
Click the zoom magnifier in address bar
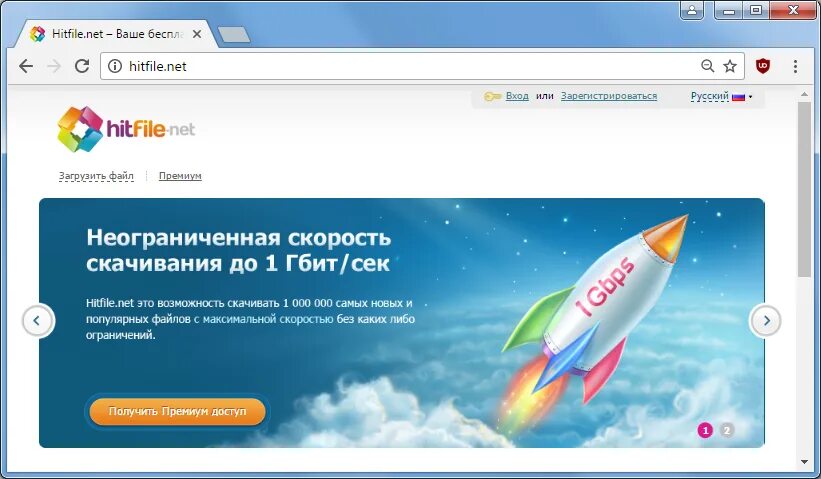point(707,66)
